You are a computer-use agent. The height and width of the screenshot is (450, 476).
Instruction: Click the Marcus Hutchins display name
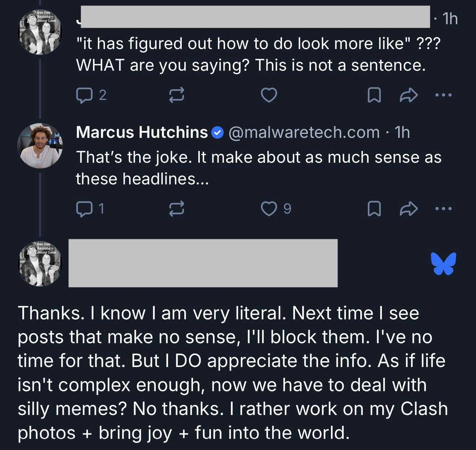[142, 132]
